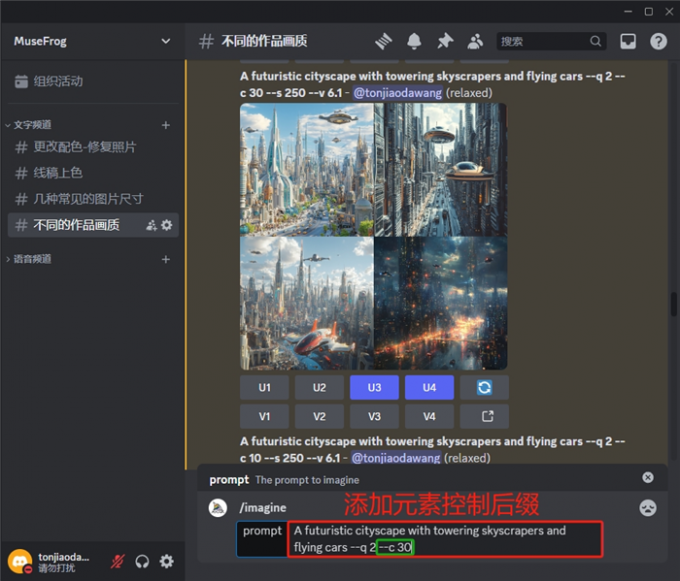Click the 请勿打扰 status text
This screenshot has height=581, width=680.
[57, 568]
